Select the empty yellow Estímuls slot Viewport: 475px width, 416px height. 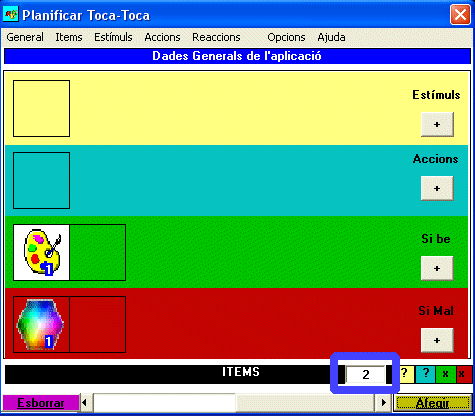tap(41, 108)
